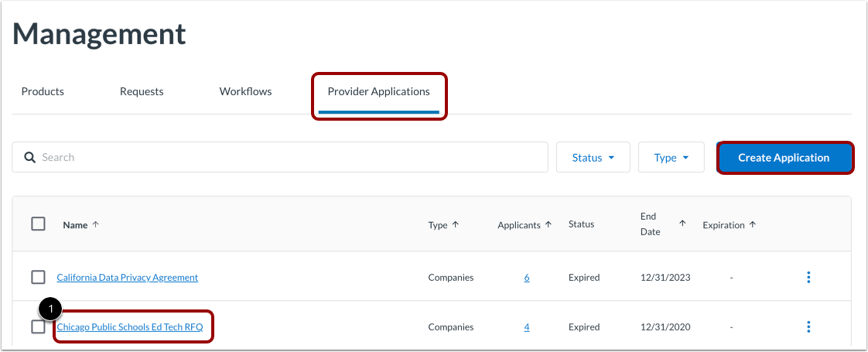Open the California Data Privacy Agreement link

[x=128, y=278]
